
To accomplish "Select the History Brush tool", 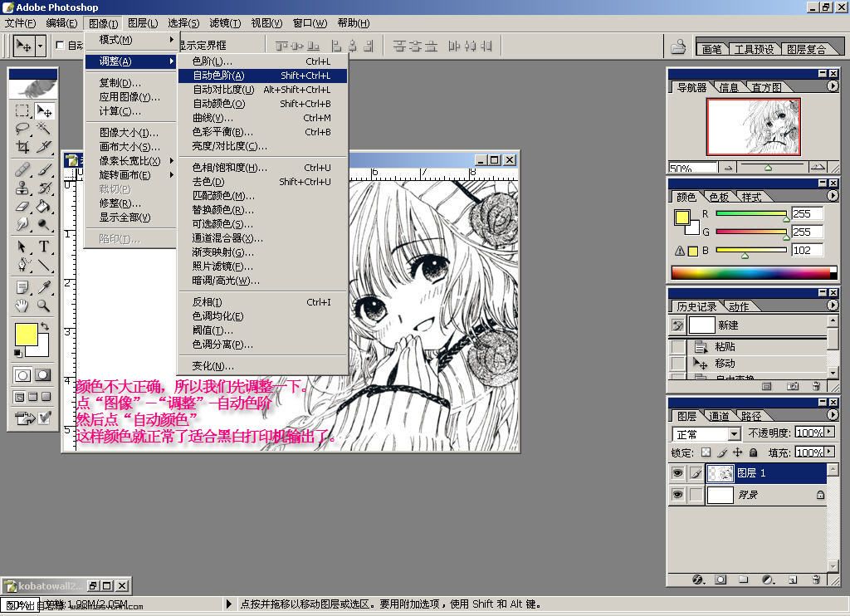I will pyautogui.click(x=43, y=188).
